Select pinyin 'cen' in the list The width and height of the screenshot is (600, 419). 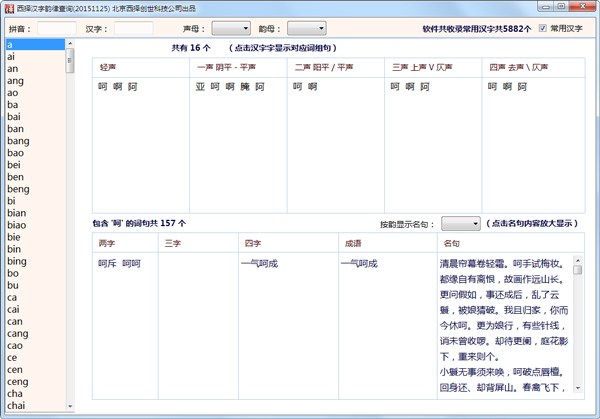click(35, 370)
